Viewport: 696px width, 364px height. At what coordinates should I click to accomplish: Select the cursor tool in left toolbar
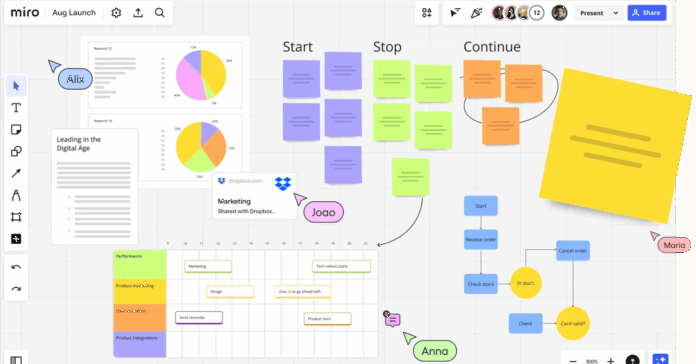point(16,86)
